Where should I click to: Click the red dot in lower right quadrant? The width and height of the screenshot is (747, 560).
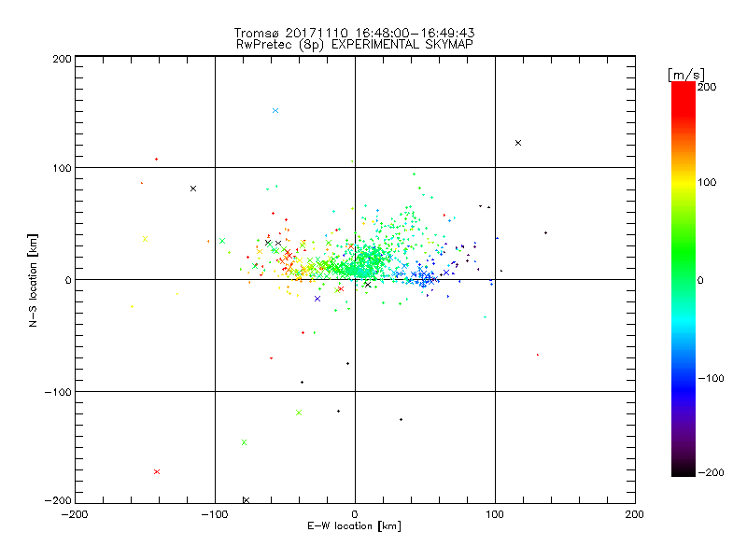click(x=538, y=355)
